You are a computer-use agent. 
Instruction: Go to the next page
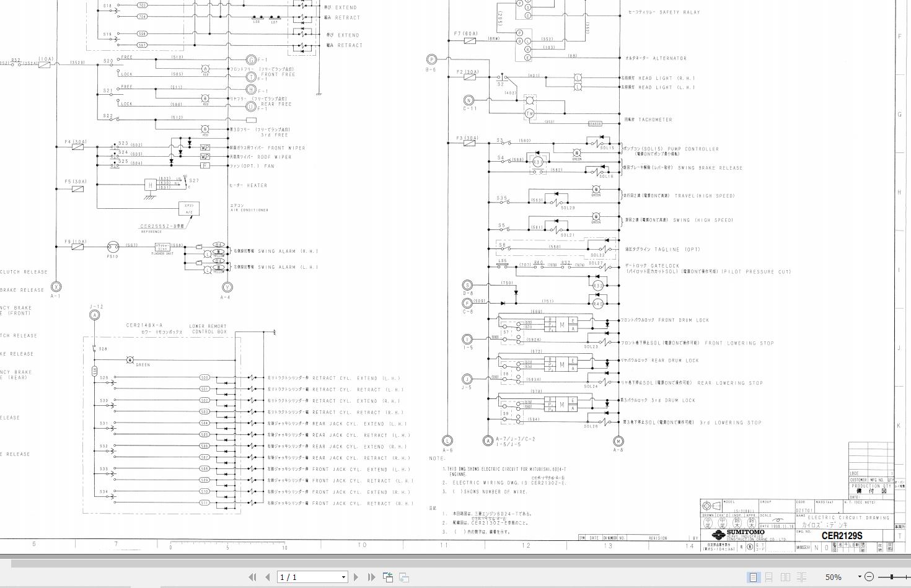pyautogui.click(x=356, y=577)
